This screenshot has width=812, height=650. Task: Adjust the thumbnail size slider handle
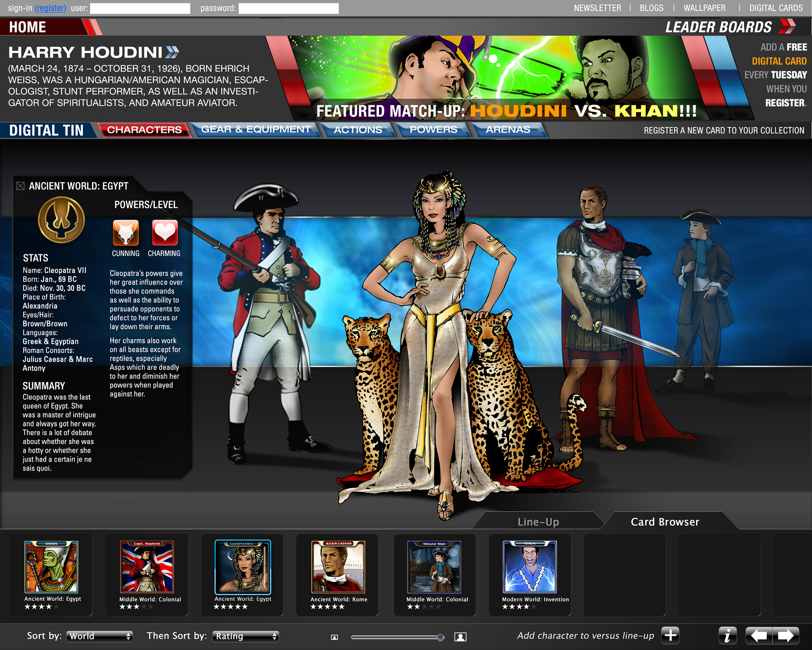(x=440, y=637)
